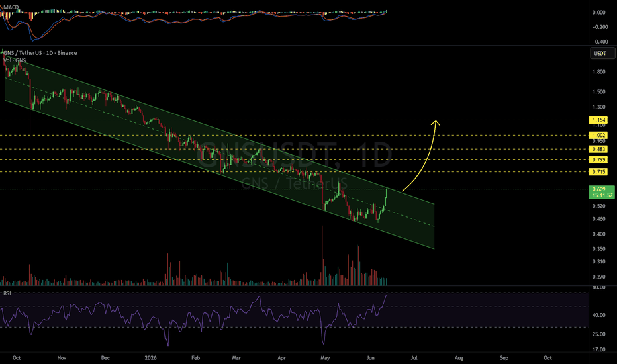Click the Nov date on time axis
Screen dimensions: 617x364
[62, 357]
